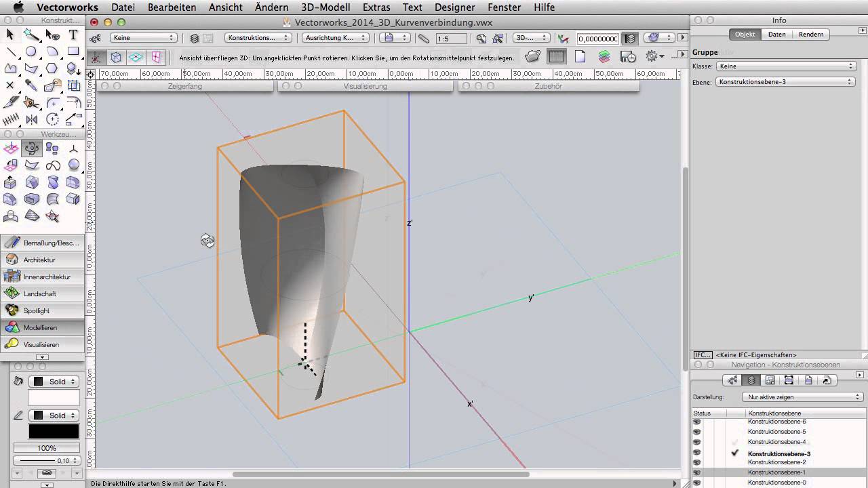
Task: Select the Walkthrough footprints tool
Action: (52, 148)
